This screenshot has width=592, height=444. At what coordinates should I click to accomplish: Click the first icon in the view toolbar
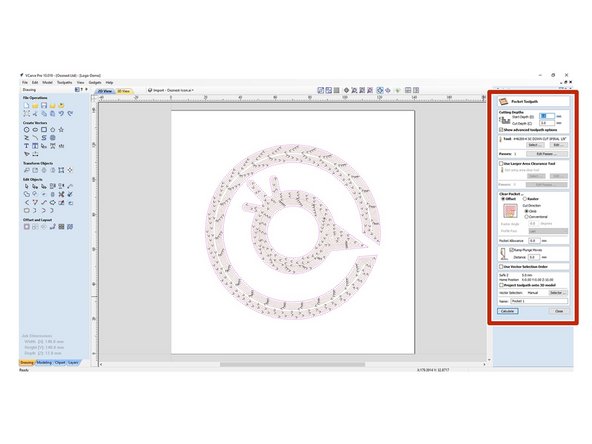point(321,90)
